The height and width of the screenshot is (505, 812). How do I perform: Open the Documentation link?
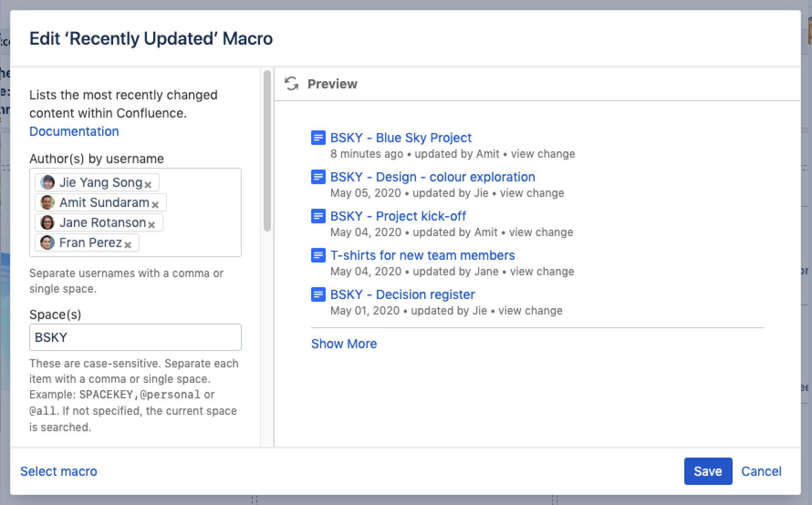point(74,131)
